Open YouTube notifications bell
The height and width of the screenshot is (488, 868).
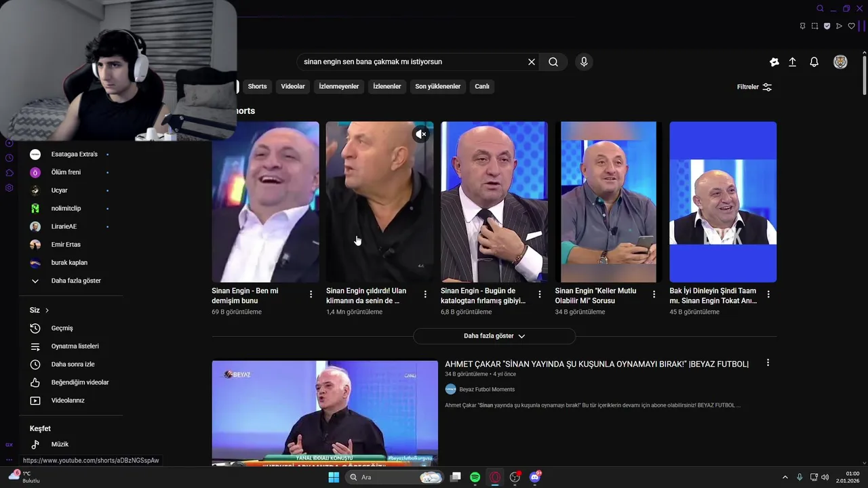click(814, 62)
